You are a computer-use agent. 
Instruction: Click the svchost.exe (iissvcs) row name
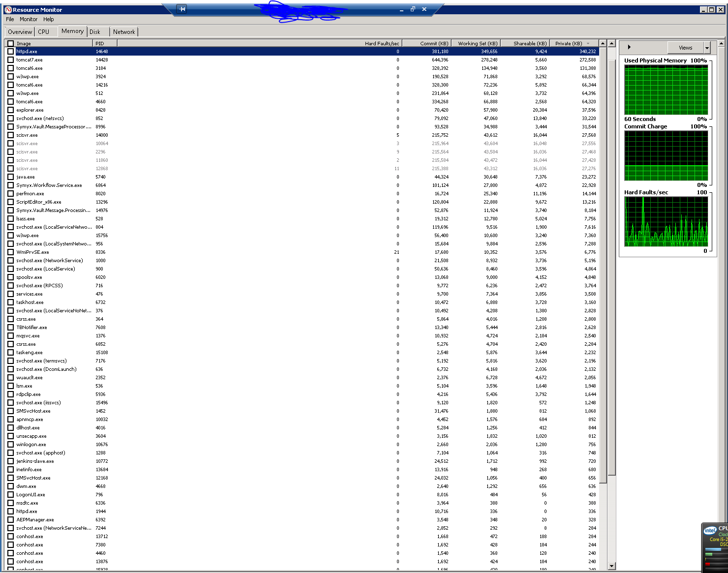coord(38,402)
